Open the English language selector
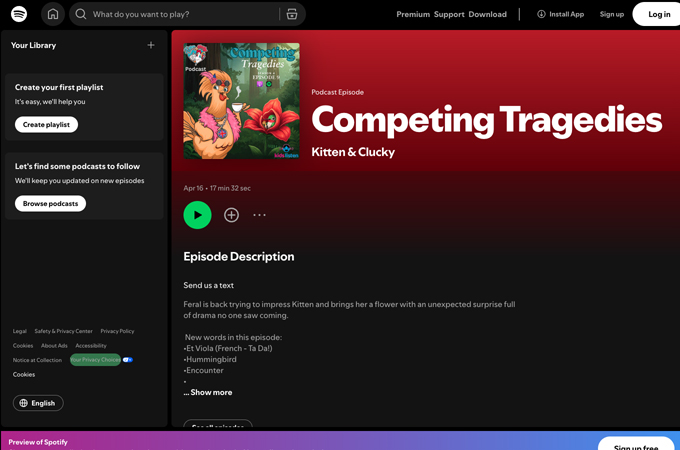This screenshot has height=450, width=680. point(38,403)
